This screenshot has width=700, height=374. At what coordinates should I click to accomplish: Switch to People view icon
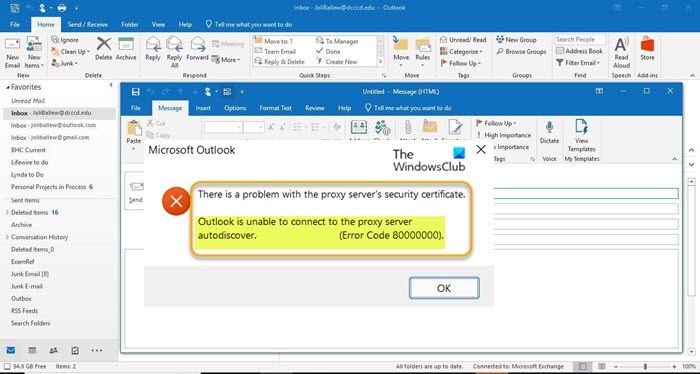[x=54, y=350]
